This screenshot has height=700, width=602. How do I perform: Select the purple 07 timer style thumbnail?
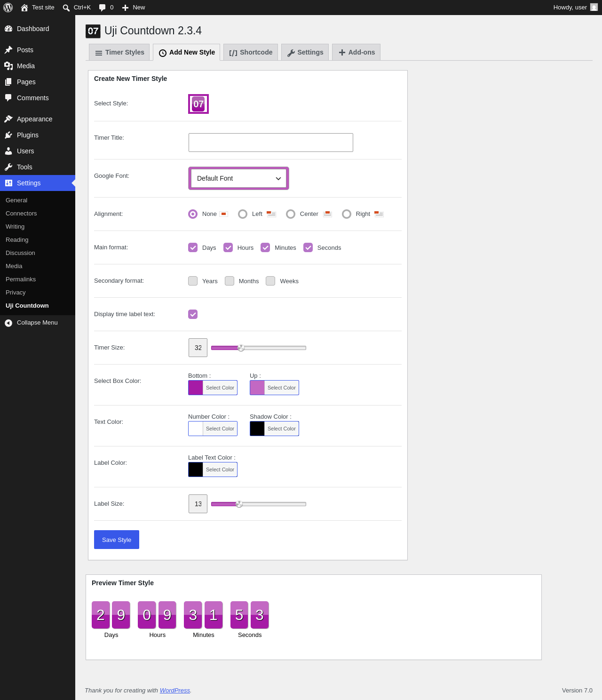[198, 104]
